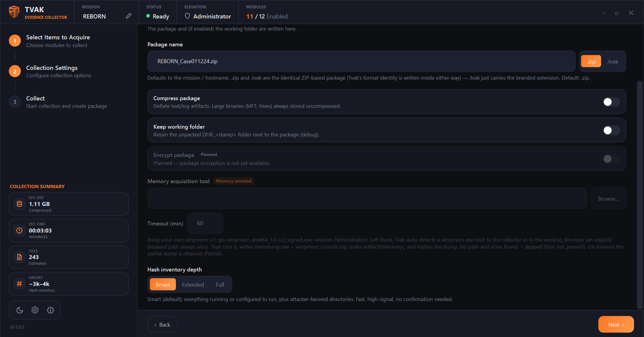Click the vertical scrollbar of settings panel
Viewport: 644px width, 337px height.
click(x=640, y=195)
